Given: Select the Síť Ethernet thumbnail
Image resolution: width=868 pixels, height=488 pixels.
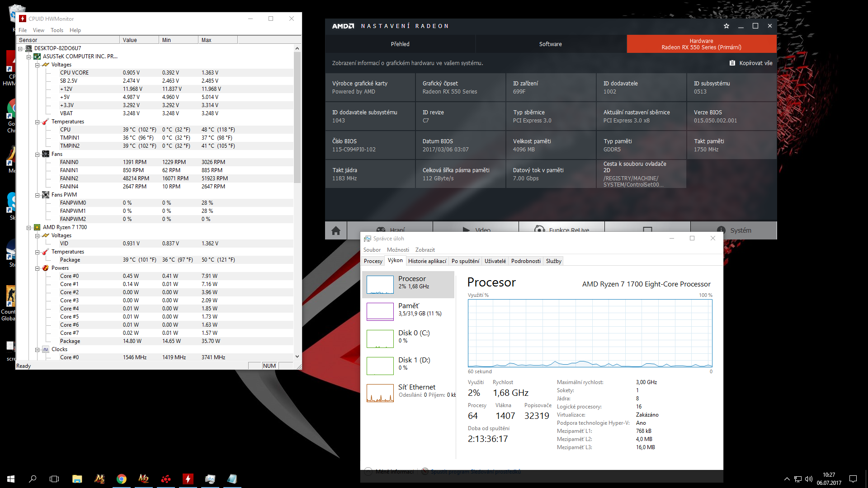Looking at the screenshot, I should [x=380, y=393].
